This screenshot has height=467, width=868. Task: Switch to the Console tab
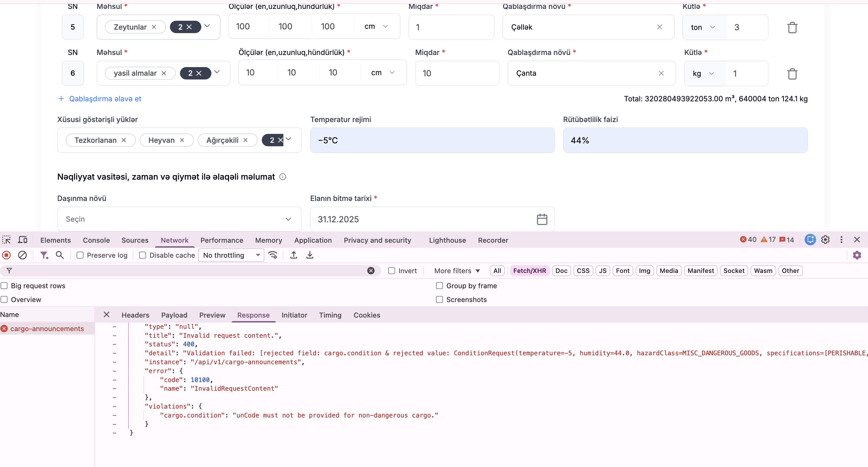96,240
